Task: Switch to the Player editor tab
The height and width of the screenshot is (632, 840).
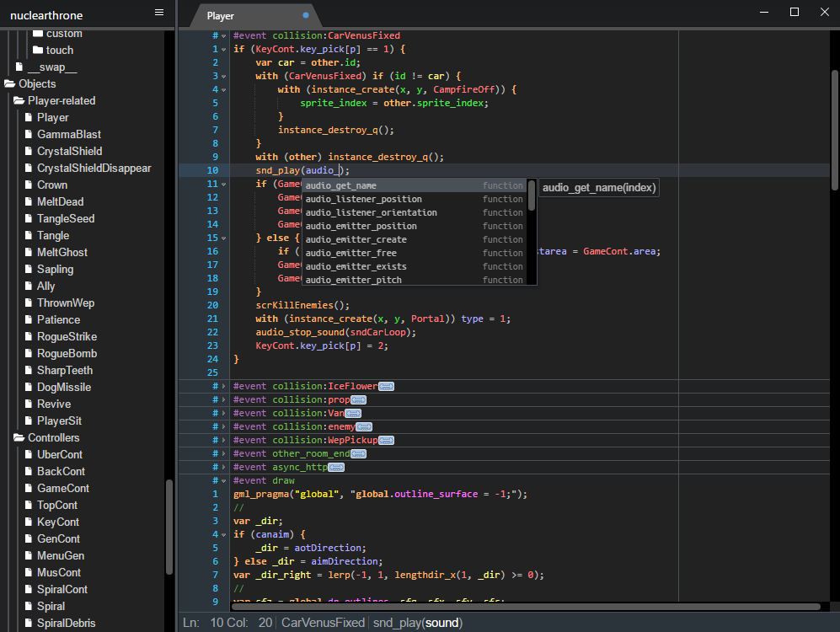Action: (256, 15)
